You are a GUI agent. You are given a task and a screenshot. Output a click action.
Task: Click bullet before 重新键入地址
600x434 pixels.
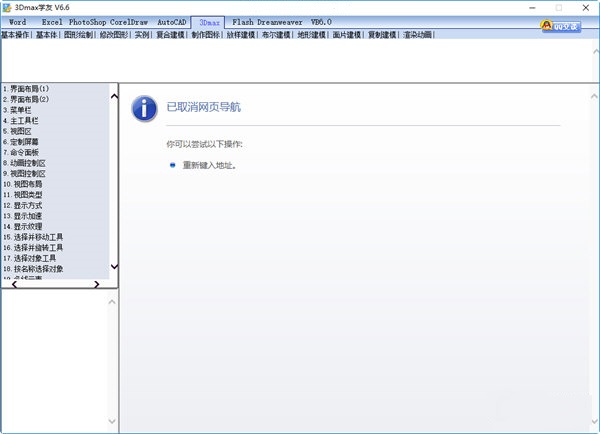(172, 165)
